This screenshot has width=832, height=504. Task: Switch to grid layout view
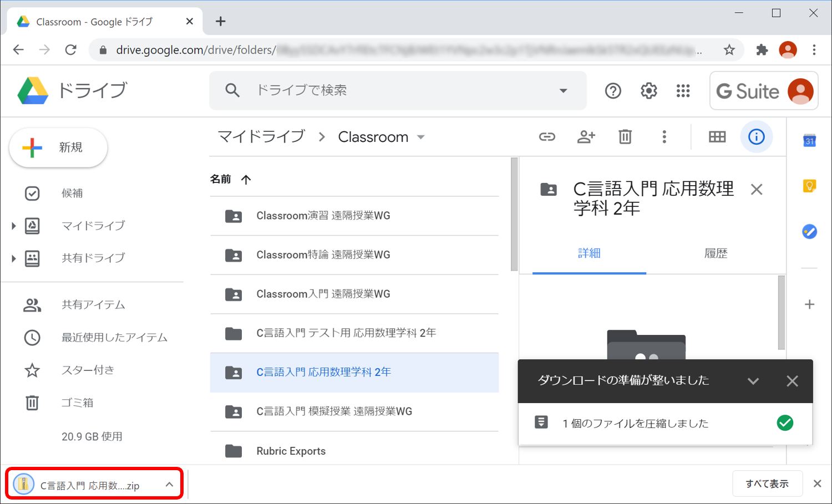(717, 137)
